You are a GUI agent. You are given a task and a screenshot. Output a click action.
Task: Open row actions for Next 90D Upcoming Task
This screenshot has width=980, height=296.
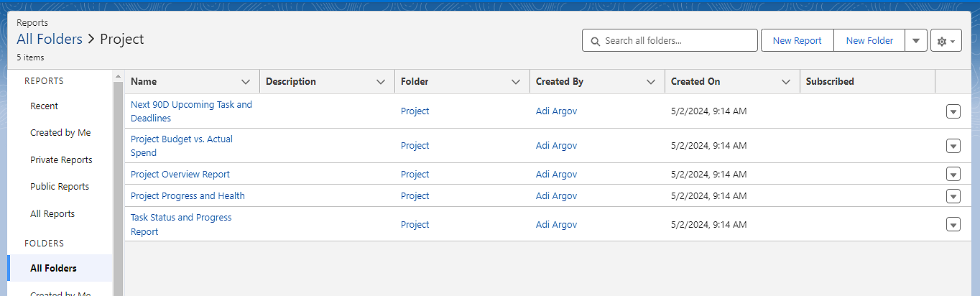pyautogui.click(x=953, y=111)
